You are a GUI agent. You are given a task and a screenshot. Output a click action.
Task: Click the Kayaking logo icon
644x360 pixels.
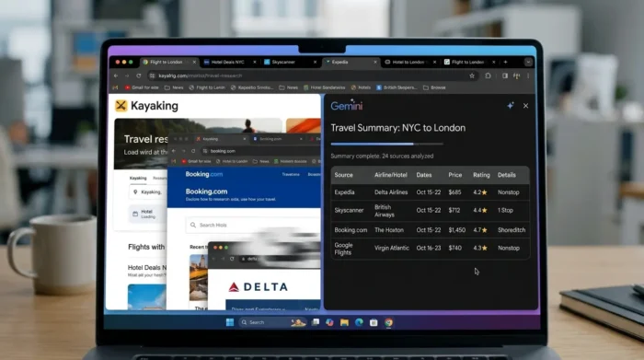pyautogui.click(x=121, y=106)
